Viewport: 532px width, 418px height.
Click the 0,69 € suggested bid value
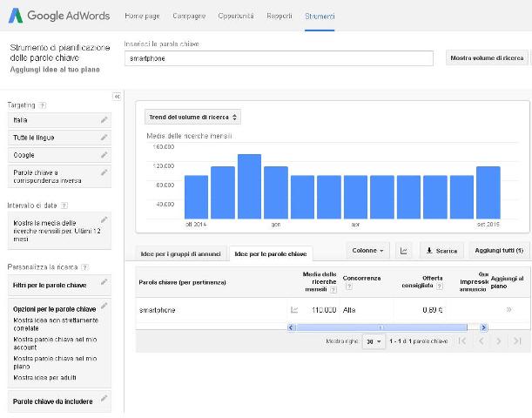click(x=433, y=310)
